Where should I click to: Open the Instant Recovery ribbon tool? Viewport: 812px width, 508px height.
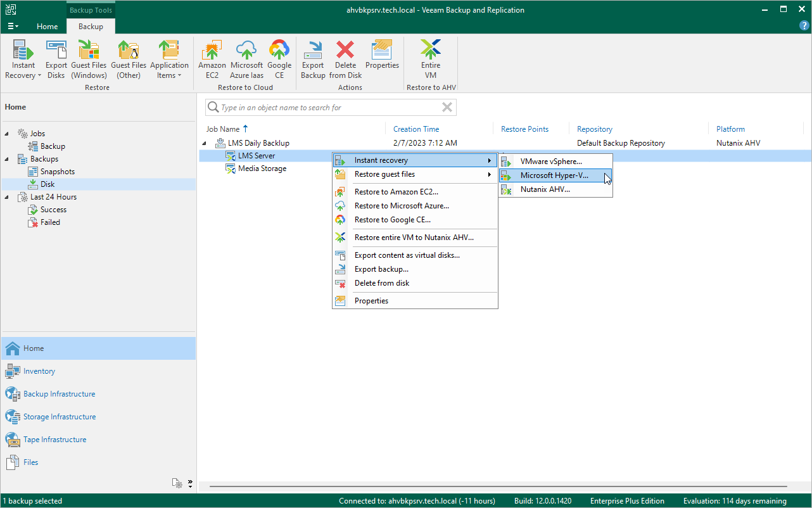tap(23, 60)
